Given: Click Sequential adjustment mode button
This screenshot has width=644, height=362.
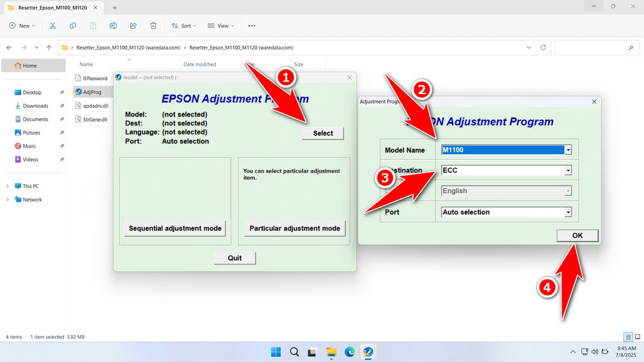Looking at the screenshot, I should [x=175, y=229].
